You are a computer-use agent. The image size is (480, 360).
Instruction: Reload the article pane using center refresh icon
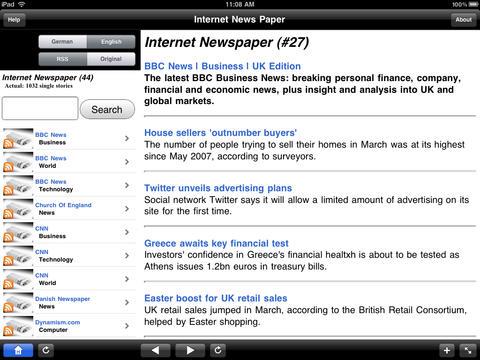218,350
